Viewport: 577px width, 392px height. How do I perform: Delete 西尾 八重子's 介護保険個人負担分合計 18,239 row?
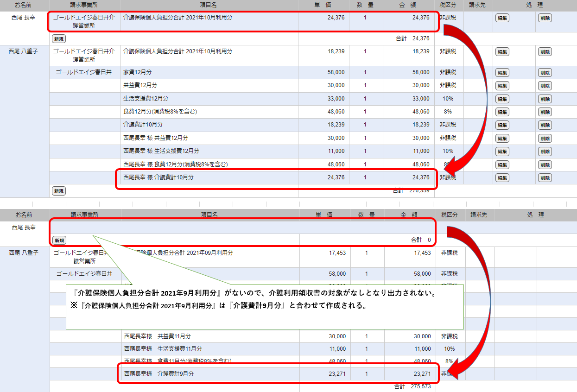coord(545,52)
